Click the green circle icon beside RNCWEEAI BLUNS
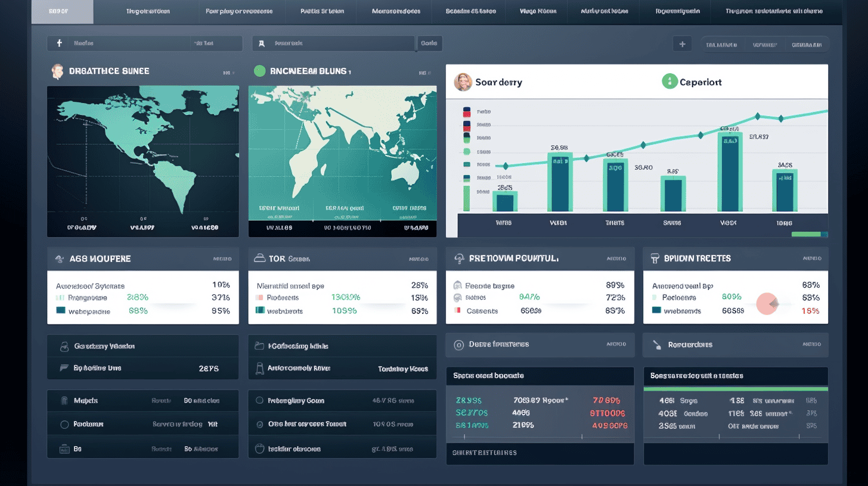Screen dimensions: 868x486 coord(259,71)
